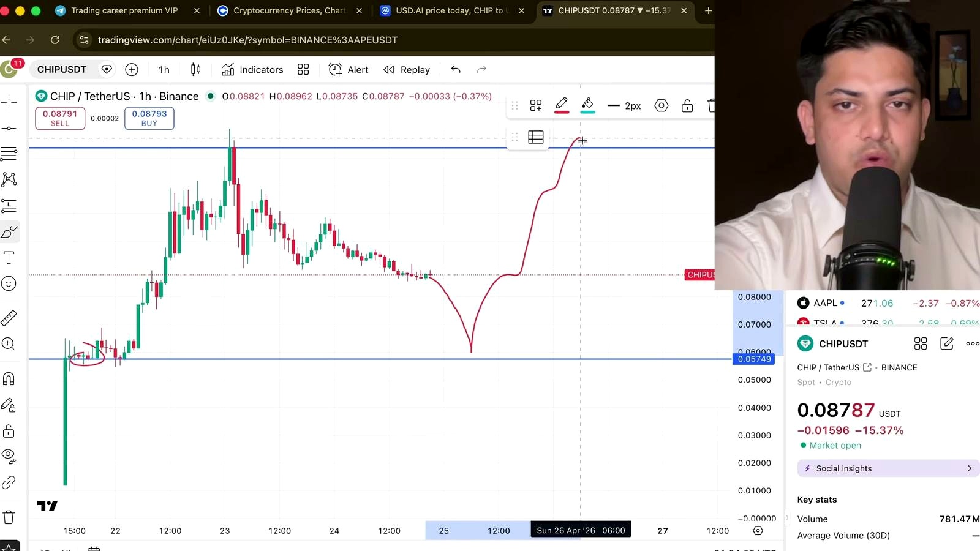Viewport: 980px width, 551px height.
Task: Change the brush line color swatch
Action: coord(562,106)
